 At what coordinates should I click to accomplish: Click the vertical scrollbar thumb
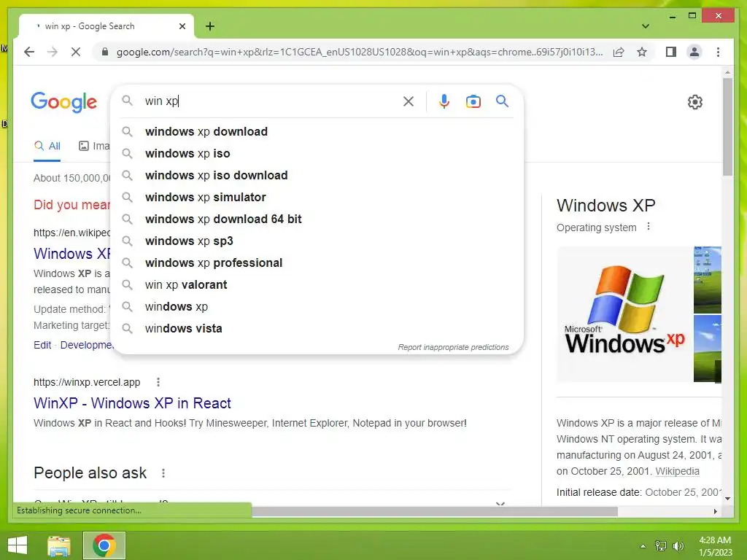tap(727, 127)
